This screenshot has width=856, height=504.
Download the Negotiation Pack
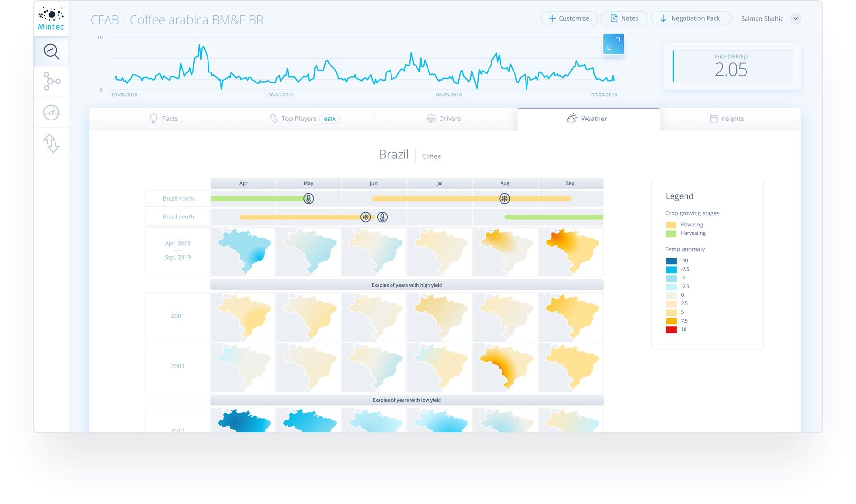pos(691,18)
